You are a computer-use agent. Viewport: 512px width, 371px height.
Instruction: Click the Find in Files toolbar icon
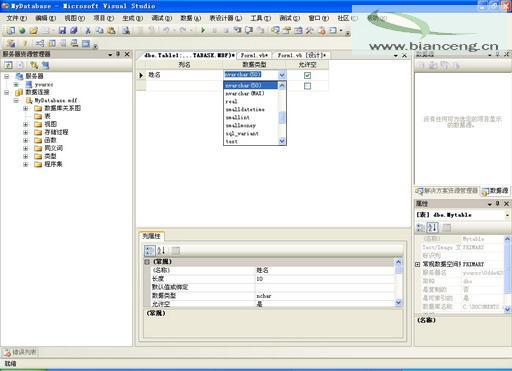pyautogui.click(x=125, y=31)
